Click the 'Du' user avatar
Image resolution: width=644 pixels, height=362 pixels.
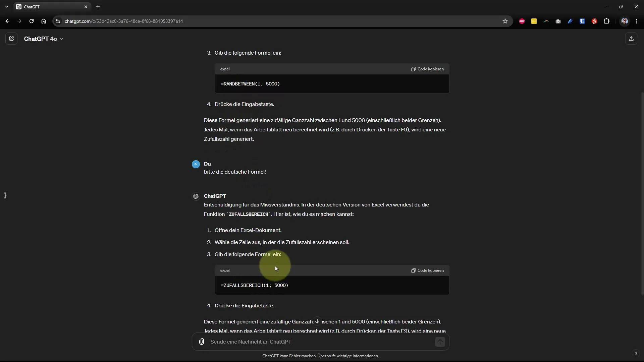[x=196, y=164]
